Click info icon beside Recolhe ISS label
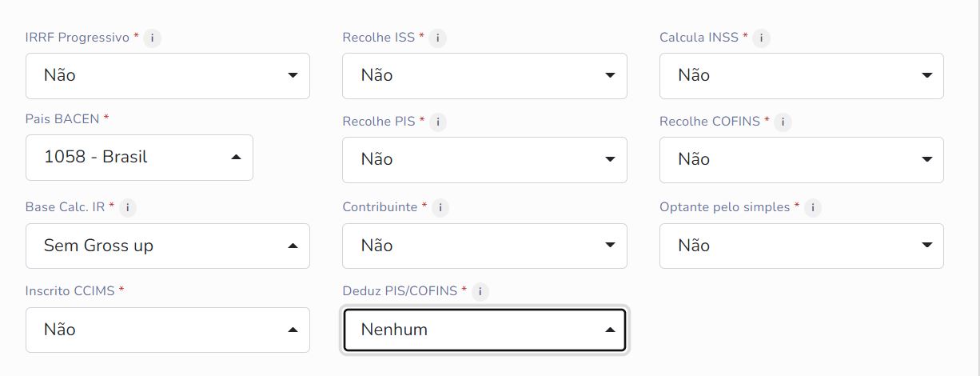The image size is (980, 376). 438,38
